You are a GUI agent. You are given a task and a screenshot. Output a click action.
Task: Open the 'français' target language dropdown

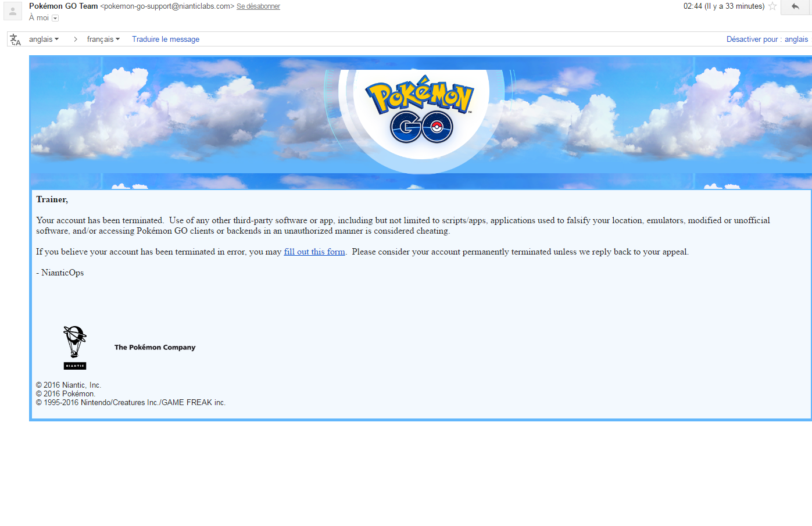[103, 39]
